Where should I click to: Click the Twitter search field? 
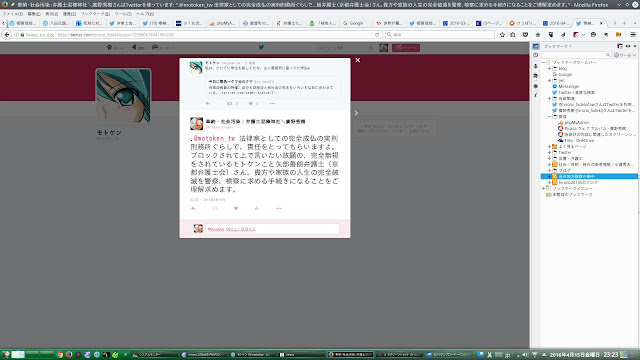point(346,48)
